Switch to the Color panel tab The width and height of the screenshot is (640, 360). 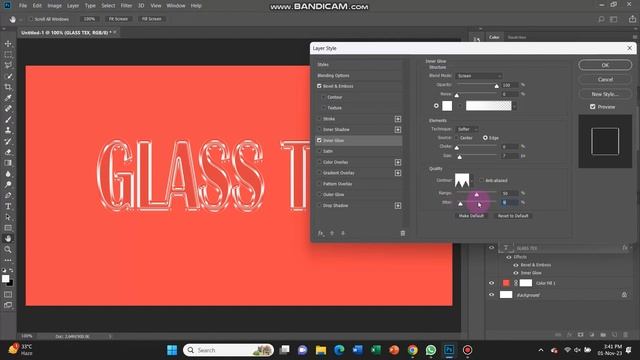pyautogui.click(x=494, y=37)
